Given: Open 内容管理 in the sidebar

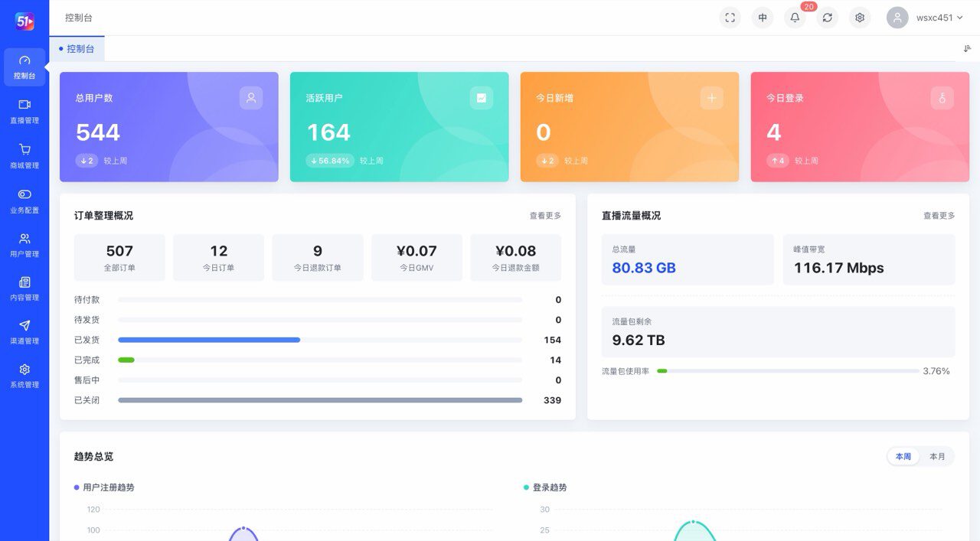Looking at the screenshot, I should [x=24, y=288].
